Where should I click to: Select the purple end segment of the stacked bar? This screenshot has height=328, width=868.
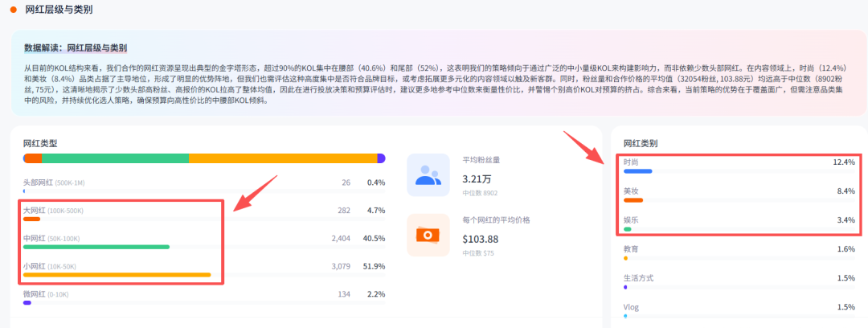pyautogui.click(x=382, y=158)
